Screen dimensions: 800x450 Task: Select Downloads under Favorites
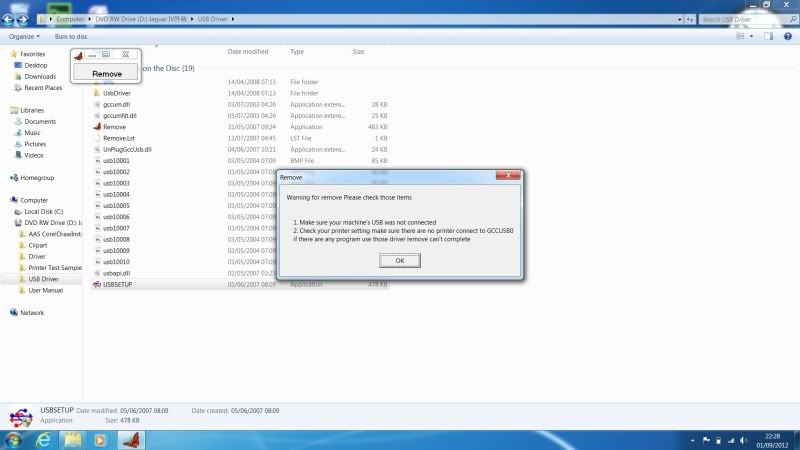[40, 77]
